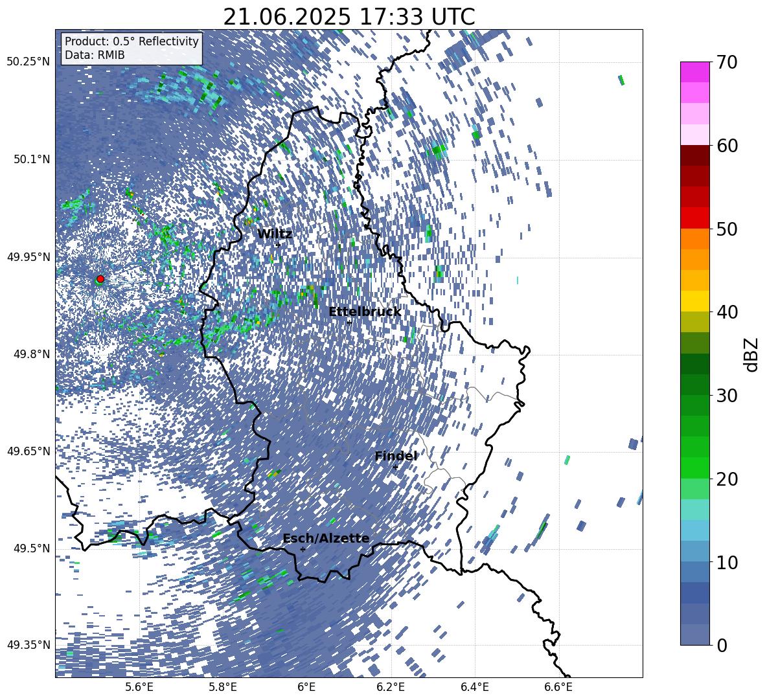Click the 6.4°E longitude tick label
This screenshot has width=767, height=700.
pyautogui.click(x=474, y=687)
